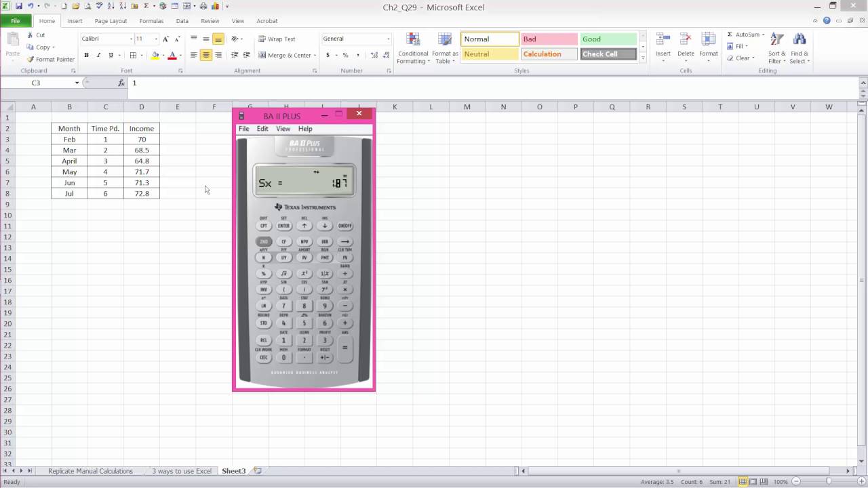
Task: Click the Decrease Font Size icon
Action: [x=178, y=39]
